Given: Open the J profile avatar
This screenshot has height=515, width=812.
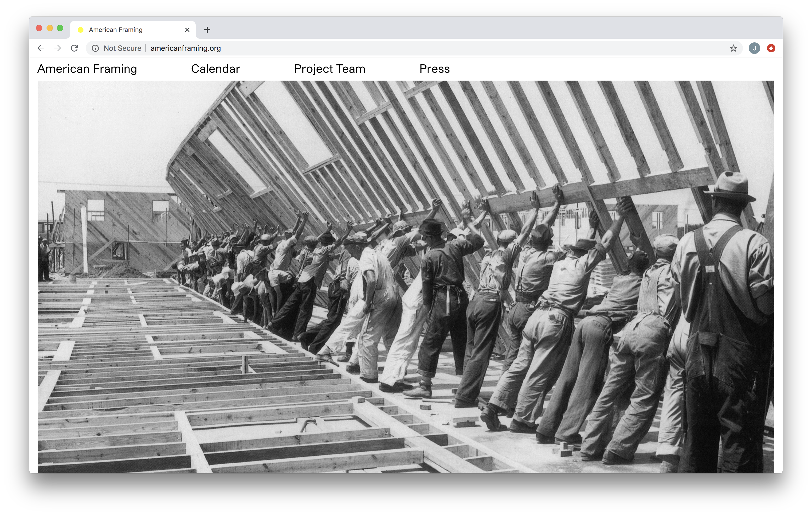Looking at the screenshot, I should coord(754,48).
